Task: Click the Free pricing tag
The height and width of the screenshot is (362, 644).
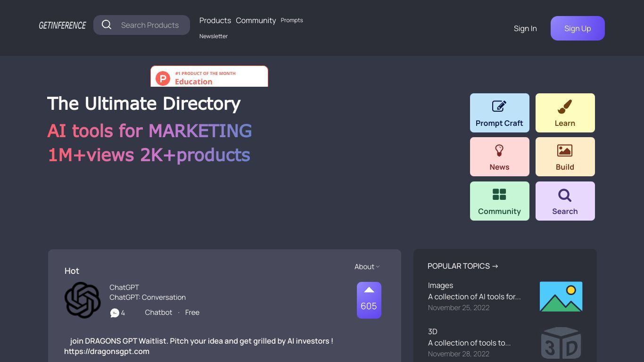Action: (192, 313)
